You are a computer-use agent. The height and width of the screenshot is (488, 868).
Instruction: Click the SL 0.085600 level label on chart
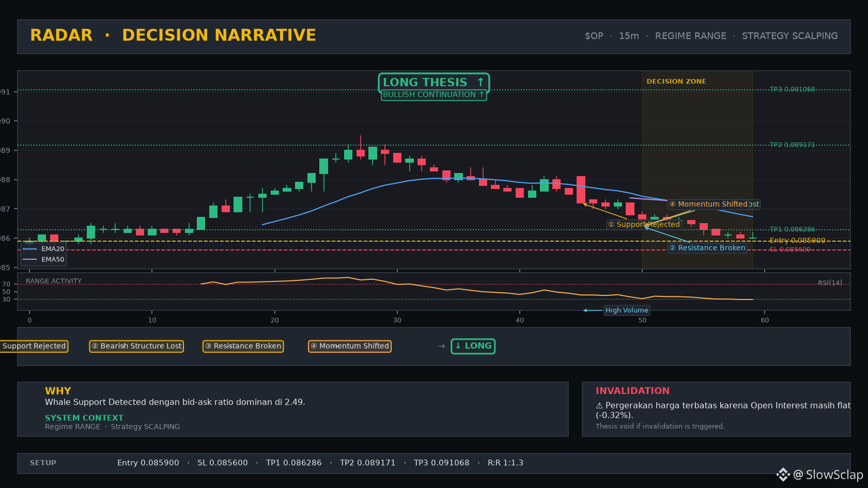[790, 249]
